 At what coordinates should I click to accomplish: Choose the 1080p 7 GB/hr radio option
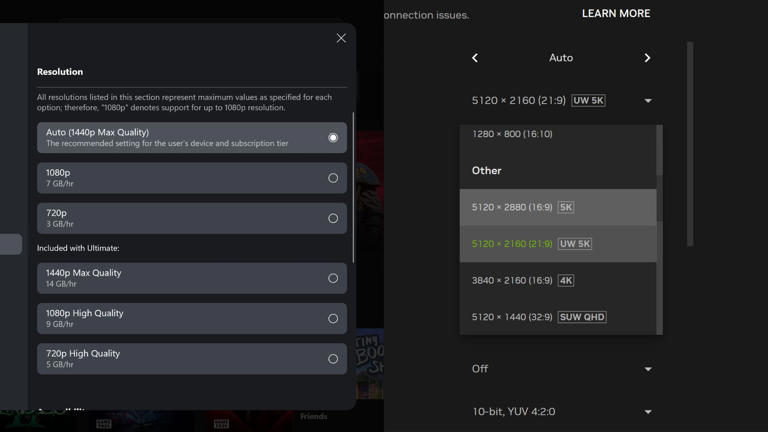click(192, 178)
